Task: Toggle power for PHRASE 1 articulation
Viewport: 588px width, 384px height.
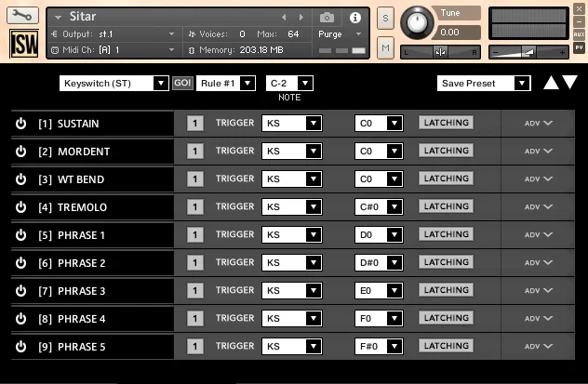Action: tap(21, 235)
